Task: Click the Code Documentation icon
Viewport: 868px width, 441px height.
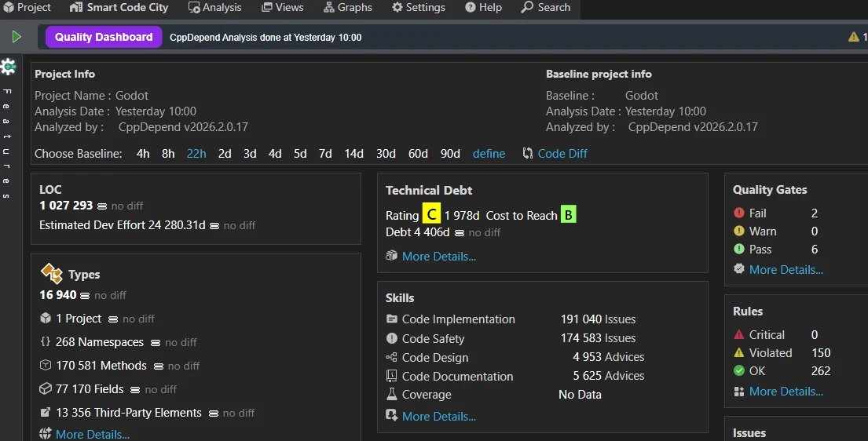Action: click(392, 376)
